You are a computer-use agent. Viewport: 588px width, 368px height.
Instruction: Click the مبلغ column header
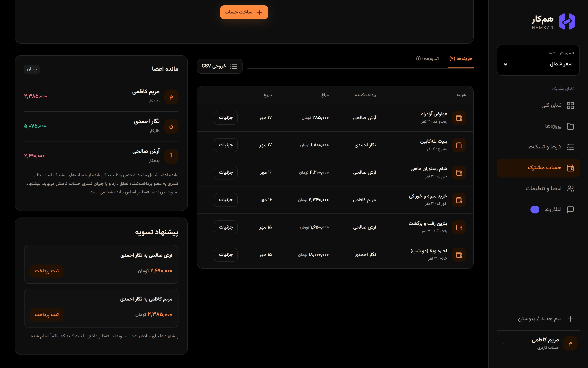(x=325, y=95)
